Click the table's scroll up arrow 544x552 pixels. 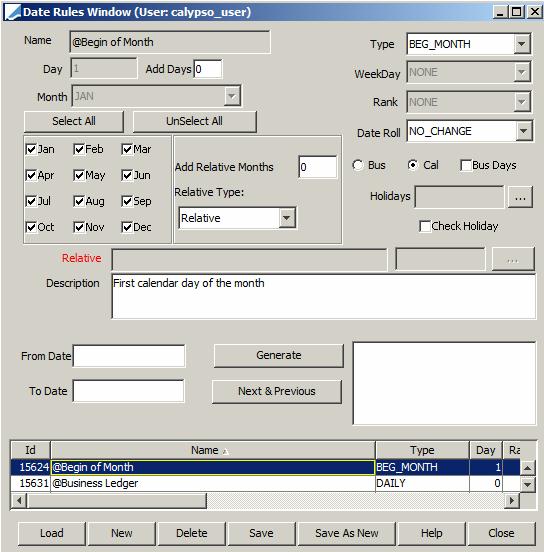(527, 468)
